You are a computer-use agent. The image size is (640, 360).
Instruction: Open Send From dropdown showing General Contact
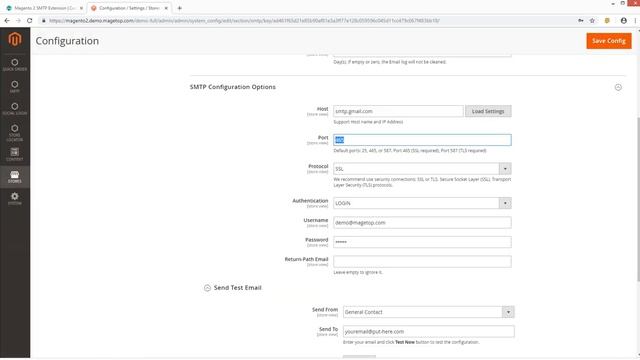pyautogui.click(x=429, y=312)
